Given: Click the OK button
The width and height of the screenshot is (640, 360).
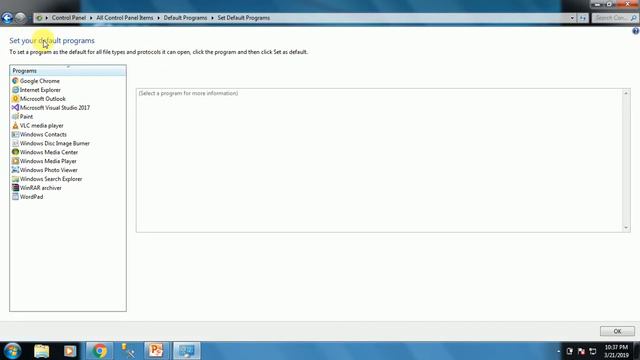Looking at the screenshot, I should point(617,331).
